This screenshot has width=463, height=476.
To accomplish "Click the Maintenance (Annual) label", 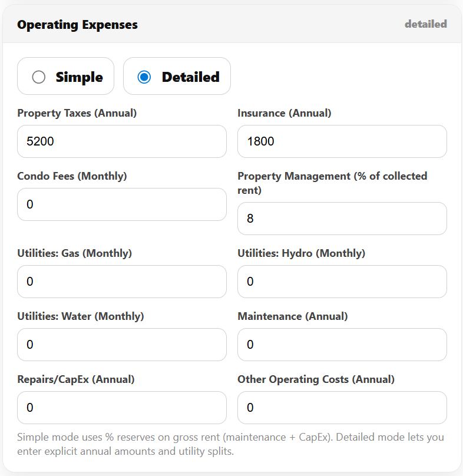I will pyautogui.click(x=293, y=316).
